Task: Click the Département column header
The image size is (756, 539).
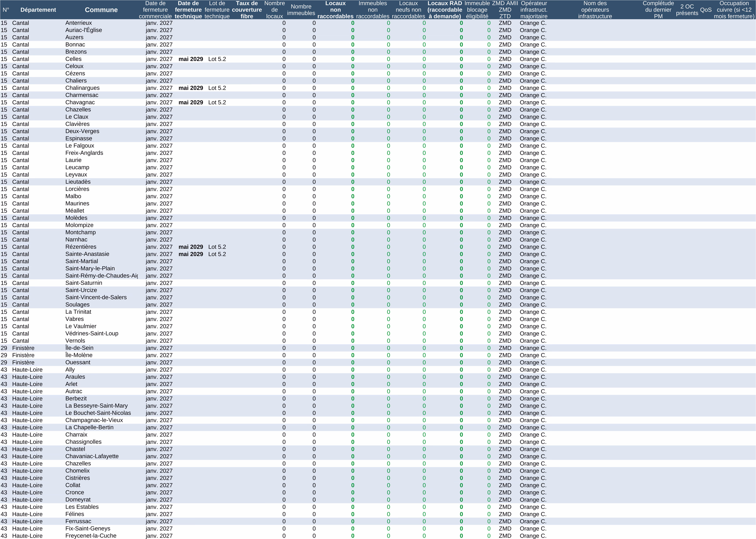Action: (x=38, y=10)
